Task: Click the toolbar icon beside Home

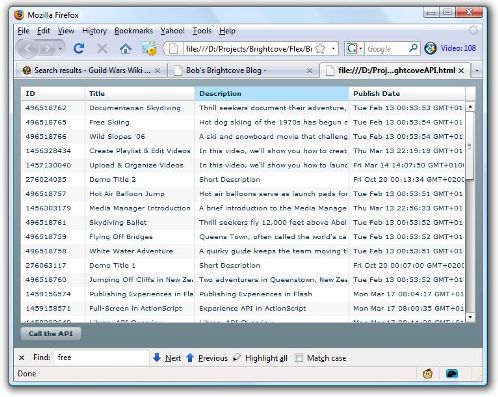Action: 148,49
